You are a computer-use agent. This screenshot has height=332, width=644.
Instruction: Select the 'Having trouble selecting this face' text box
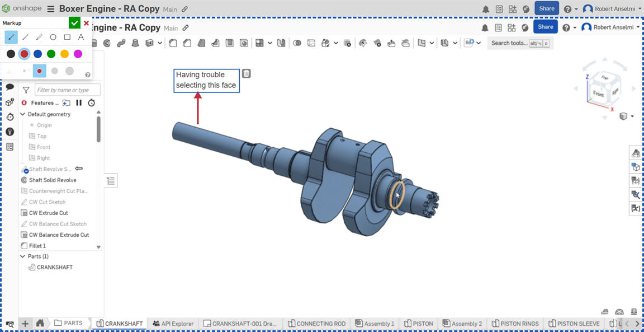206,80
